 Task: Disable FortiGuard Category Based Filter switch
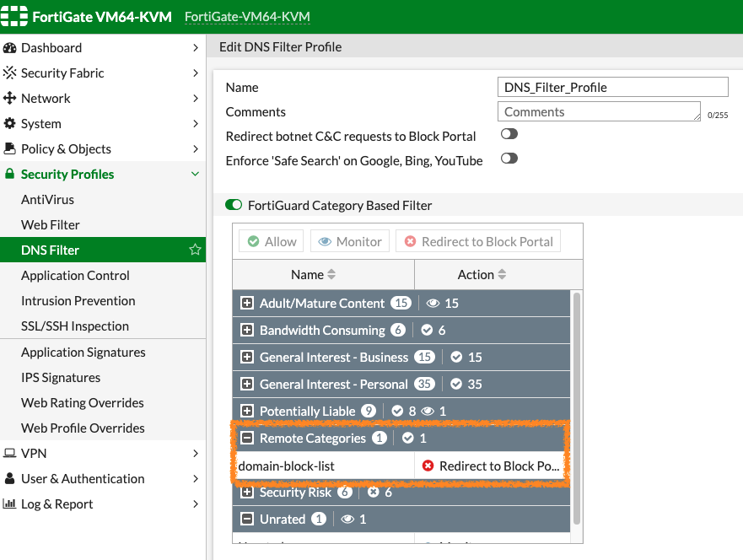234,205
